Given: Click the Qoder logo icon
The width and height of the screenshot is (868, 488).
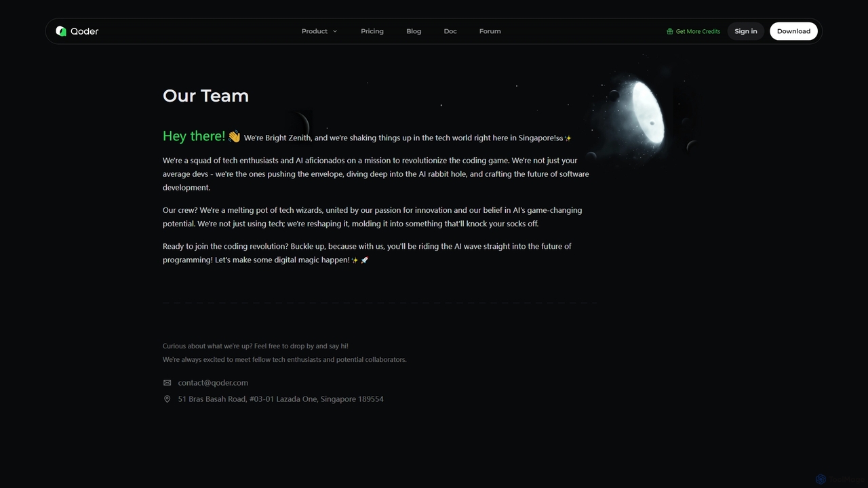Looking at the screenshot, I should [61, 31].
